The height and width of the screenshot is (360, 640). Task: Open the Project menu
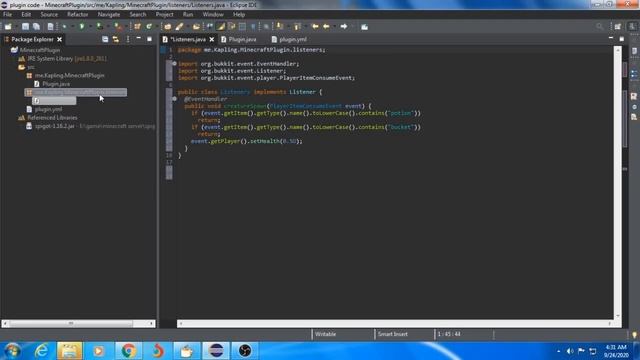click(x=164, y=14)
